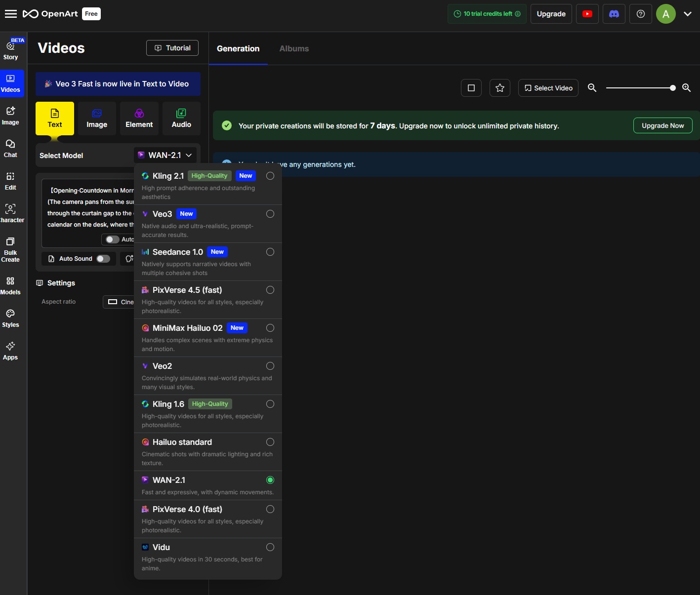Click the zoom in magnifier icon
The image size is (700, 595).
coord(686,88)
